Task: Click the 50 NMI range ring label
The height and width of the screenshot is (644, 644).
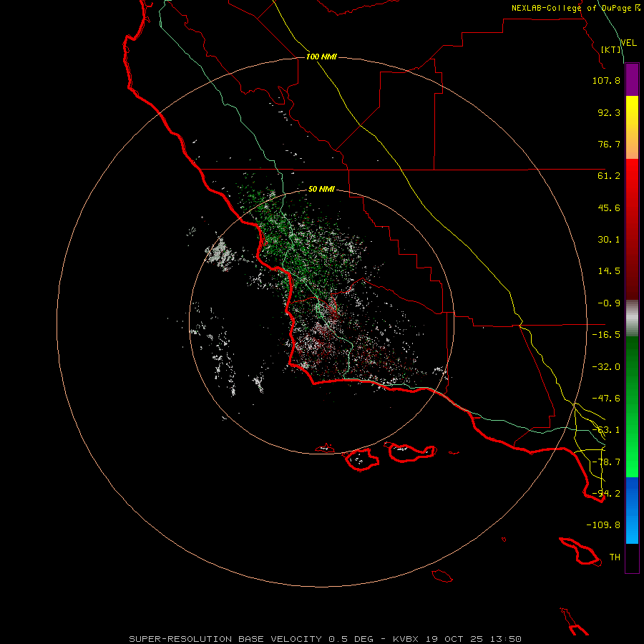Action: (x=321, y=190)
